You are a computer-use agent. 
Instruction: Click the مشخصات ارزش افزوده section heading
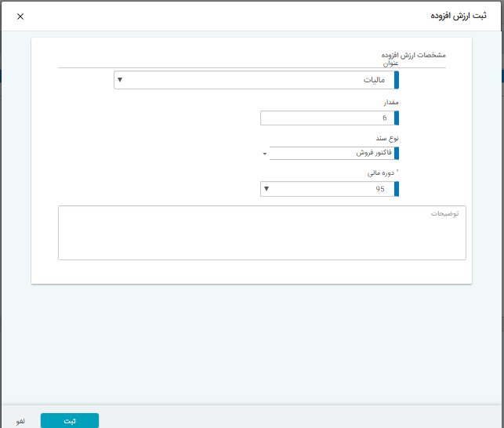[413, 56]
